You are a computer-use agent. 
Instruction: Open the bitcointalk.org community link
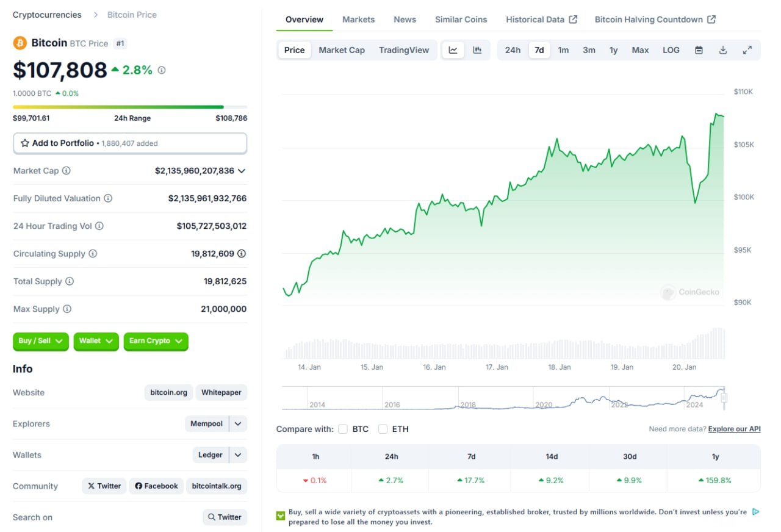coord(217,486)
